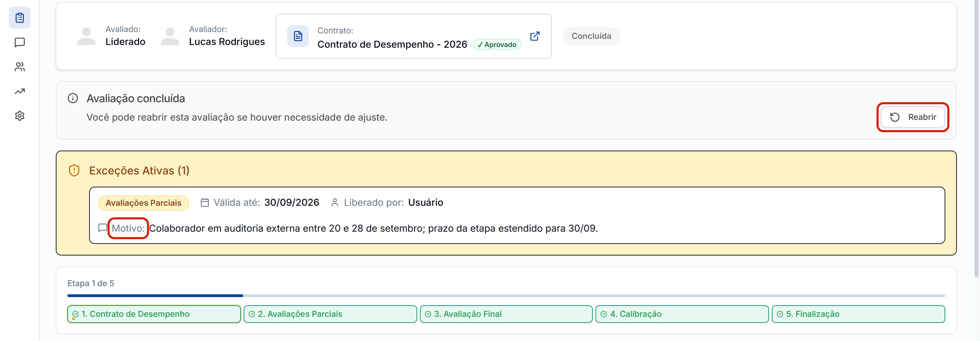Click the exception reason text about auditoria externa

tap(373, 228)
